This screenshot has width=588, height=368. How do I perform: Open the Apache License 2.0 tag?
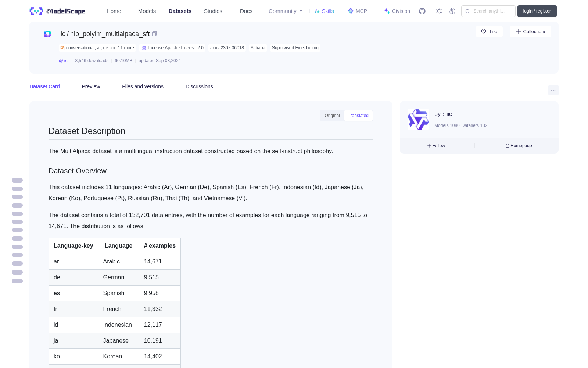click(x=173, y=48)
